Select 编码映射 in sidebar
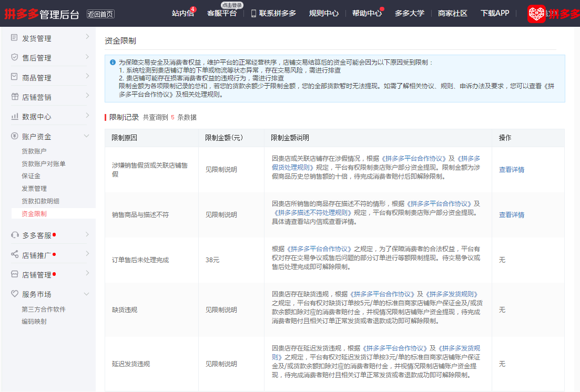 click(x=34, y=322)
